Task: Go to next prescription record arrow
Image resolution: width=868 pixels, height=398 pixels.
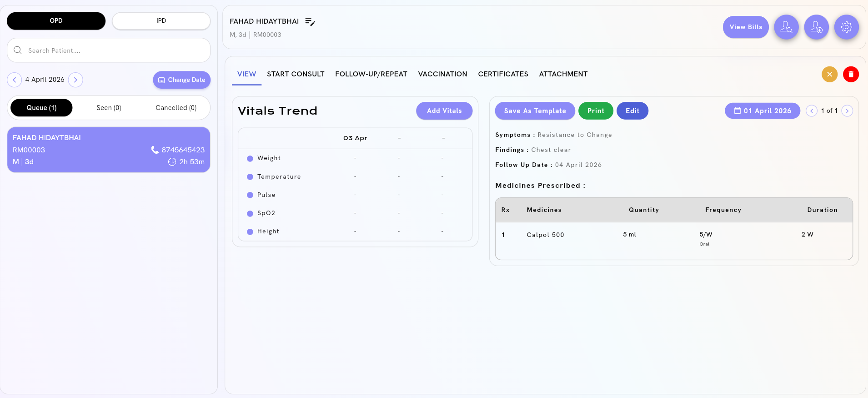Action: [x=847, y=111]
